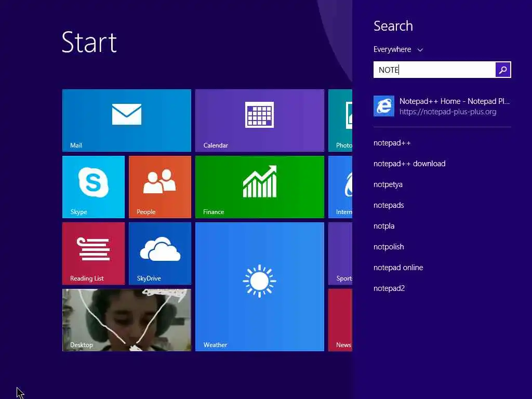Open the SkyDrive tile
The width and height of the screenshot is (532, 399).
click(x=160, y=254)
